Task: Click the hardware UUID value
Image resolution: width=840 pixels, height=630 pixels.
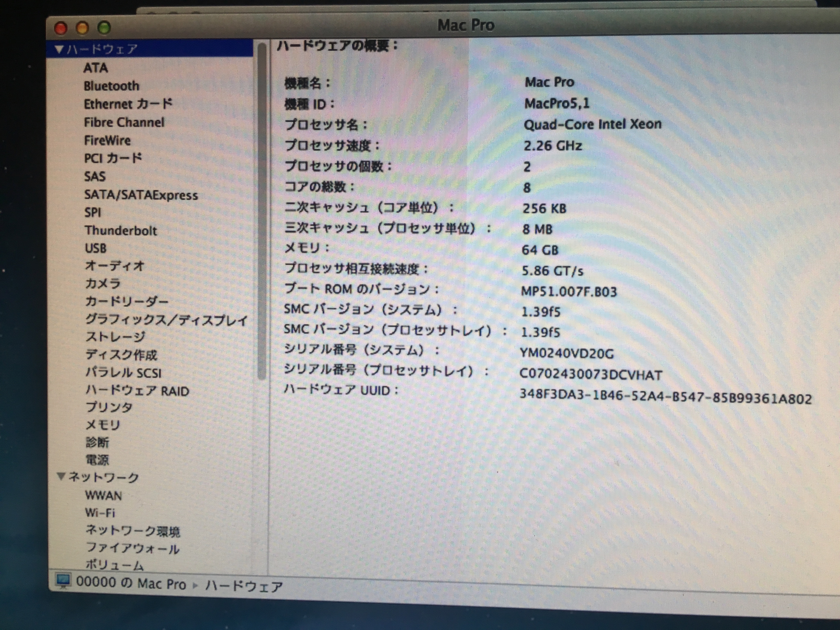Action: pyautogui.click(x=665, y=396)
